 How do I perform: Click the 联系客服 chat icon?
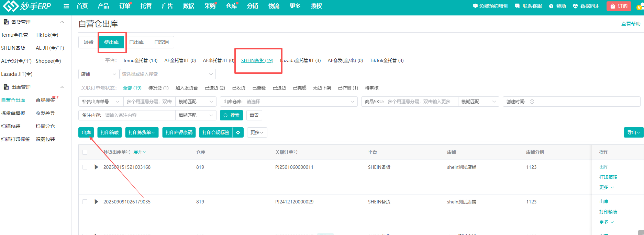[518, 6]
